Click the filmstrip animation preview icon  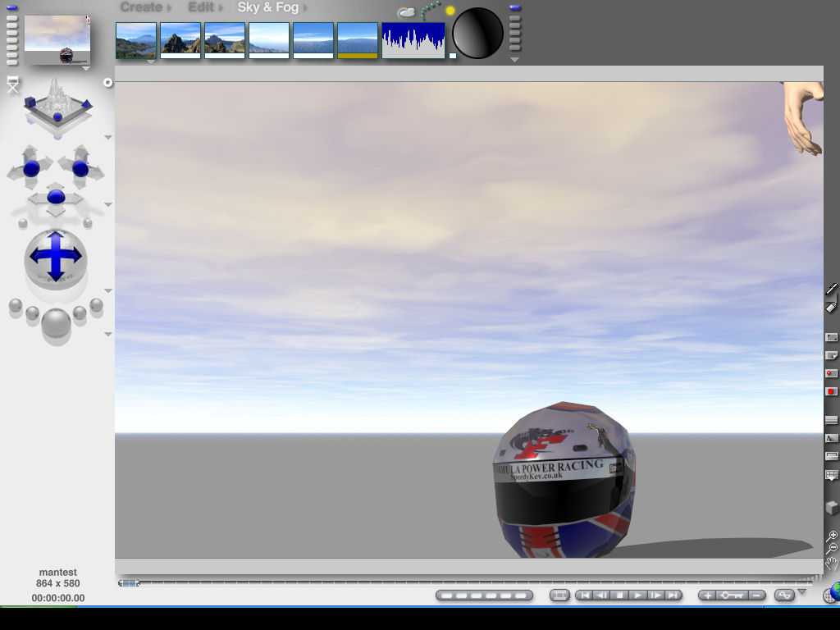pos(559,596)
